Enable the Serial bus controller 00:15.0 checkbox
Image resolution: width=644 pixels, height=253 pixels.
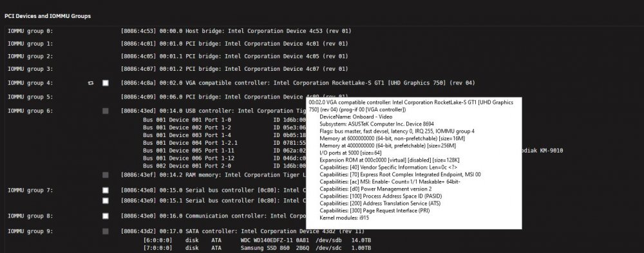[x=106, y=191]
